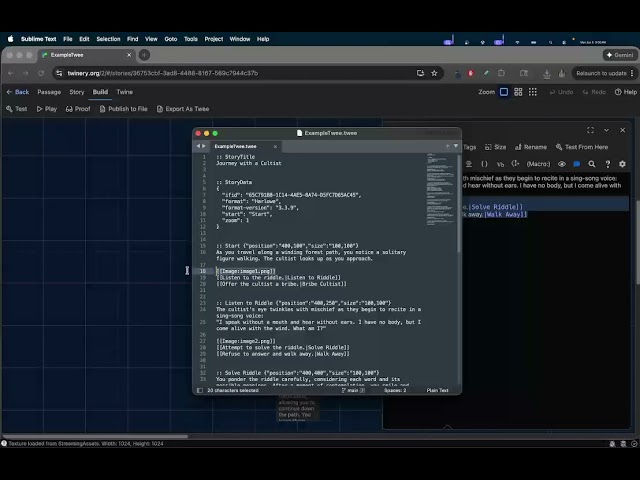
Task: Close the ExampleTwee browser tab
Action: [x=129, y=55]
